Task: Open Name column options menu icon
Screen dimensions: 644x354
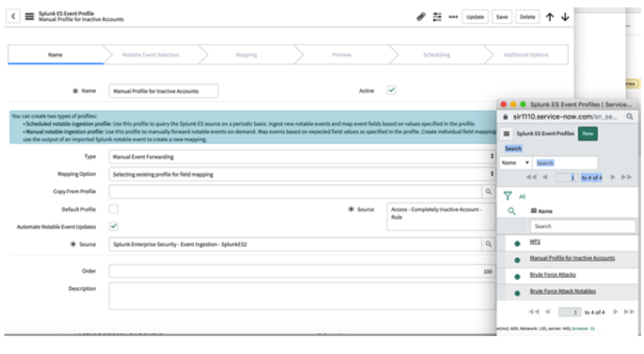Action: pyautogui.click(x=533, y=211)
